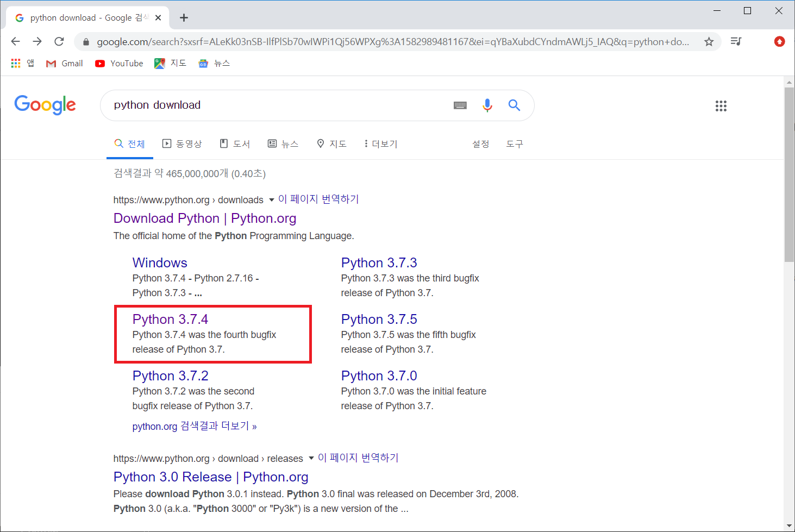Open the Python 3.7.0 sitelink
The width and height of the screenshot is (795, 532).
click(x=379, y=376)
